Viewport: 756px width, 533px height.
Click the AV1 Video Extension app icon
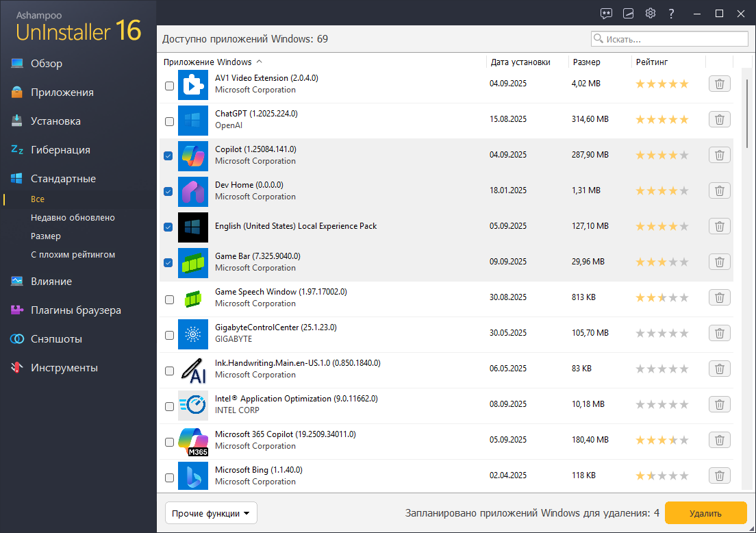193,85
